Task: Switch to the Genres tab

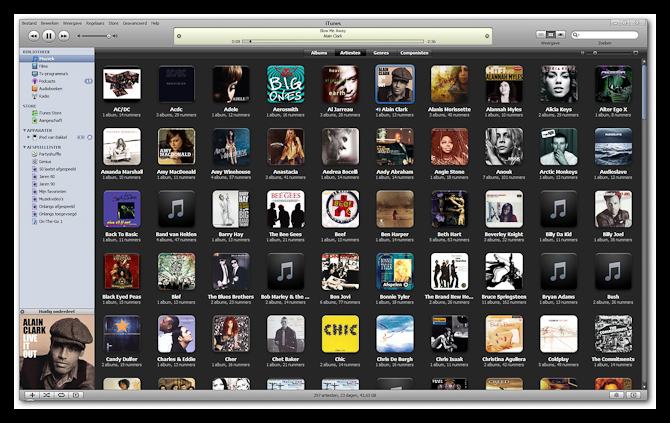Action: [x=381, y=53]
